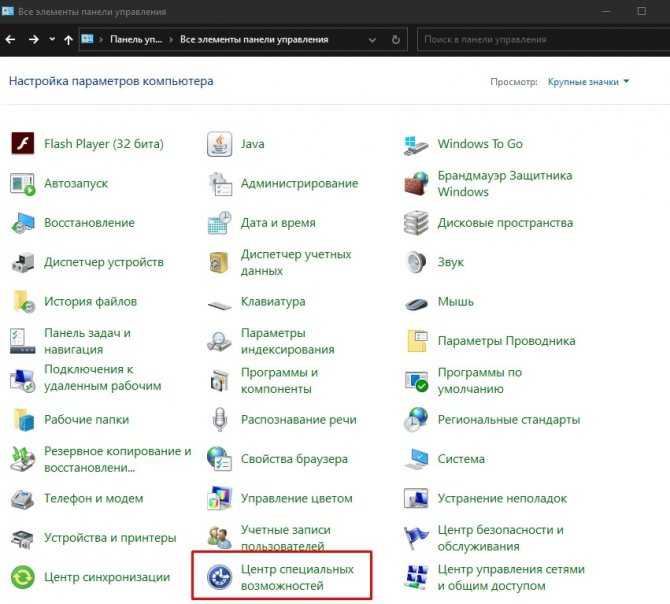The image size is (670, 604).
Task: Open the Программы по умолчанию icon
Action: pos(416,381)
